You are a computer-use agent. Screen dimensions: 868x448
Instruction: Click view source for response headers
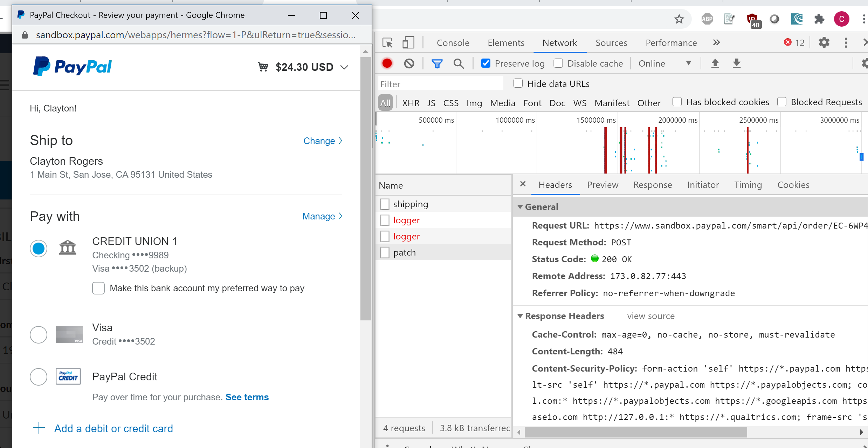(651, 316)
